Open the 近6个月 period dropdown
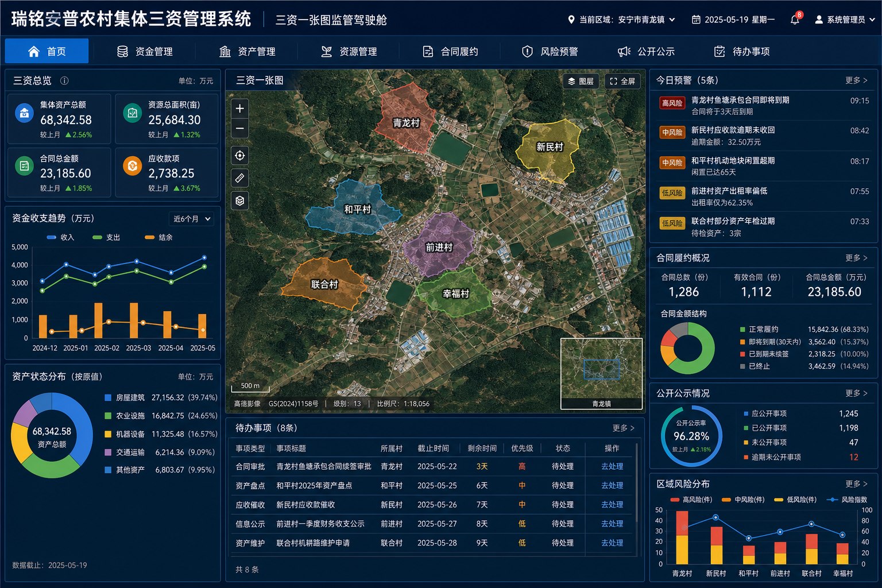The width and height of the screenshot is (882, 588). click(x=192, y=219)
